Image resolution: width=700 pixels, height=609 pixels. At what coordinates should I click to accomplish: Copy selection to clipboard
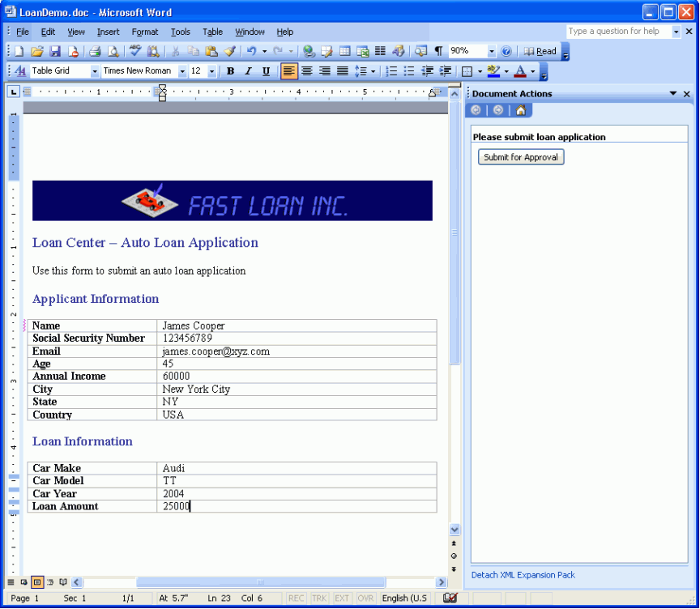[x=194, y=51]
